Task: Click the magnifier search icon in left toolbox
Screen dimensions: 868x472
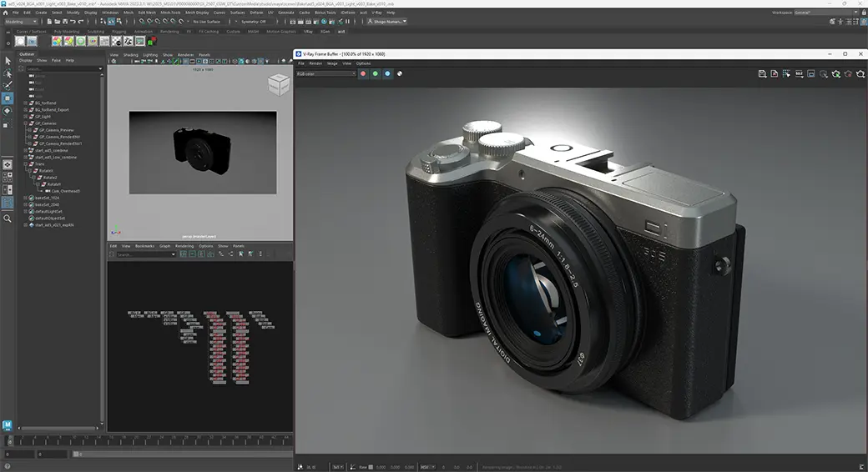Action: click(8, 218)
